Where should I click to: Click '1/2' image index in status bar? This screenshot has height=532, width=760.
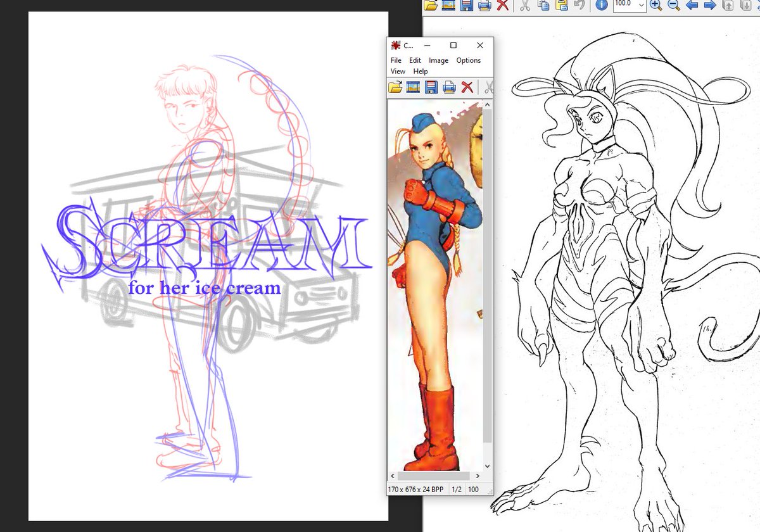(x=456, y=490)
